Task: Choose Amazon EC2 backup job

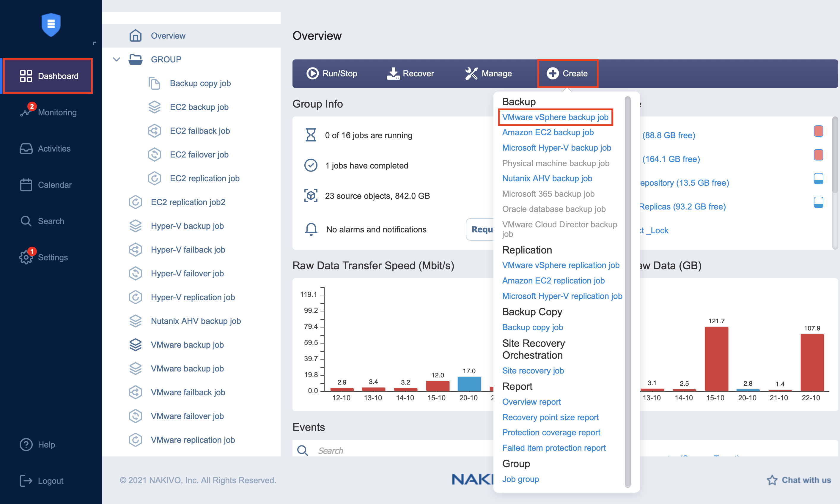Action: [548, 133]
